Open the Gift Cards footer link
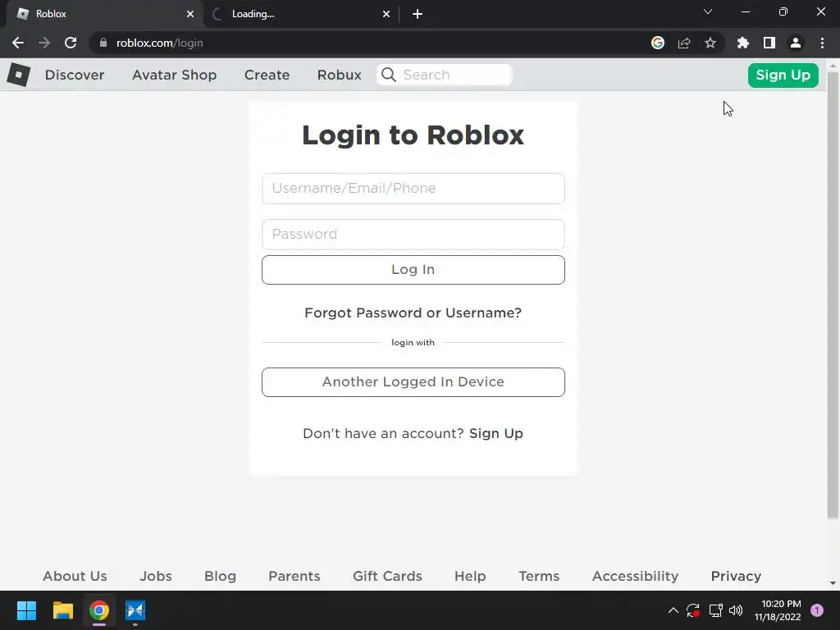Screen dimensions: 840x630 [387, 576]
